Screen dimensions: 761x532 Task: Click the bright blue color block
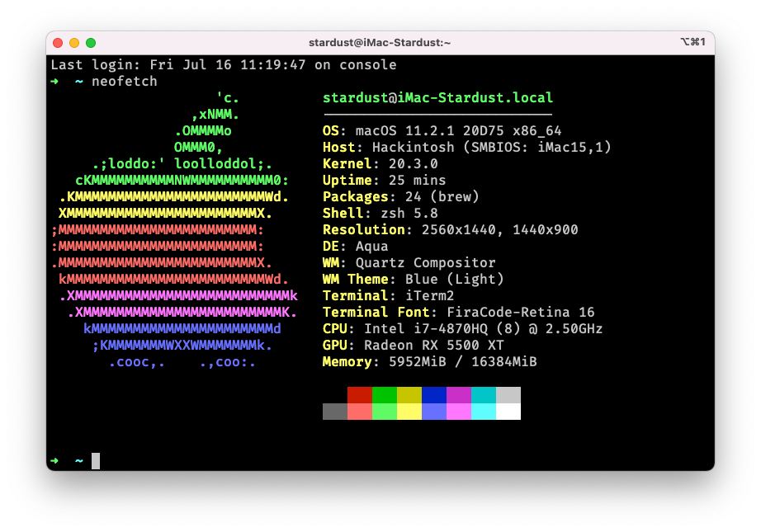tap(434, 412)
